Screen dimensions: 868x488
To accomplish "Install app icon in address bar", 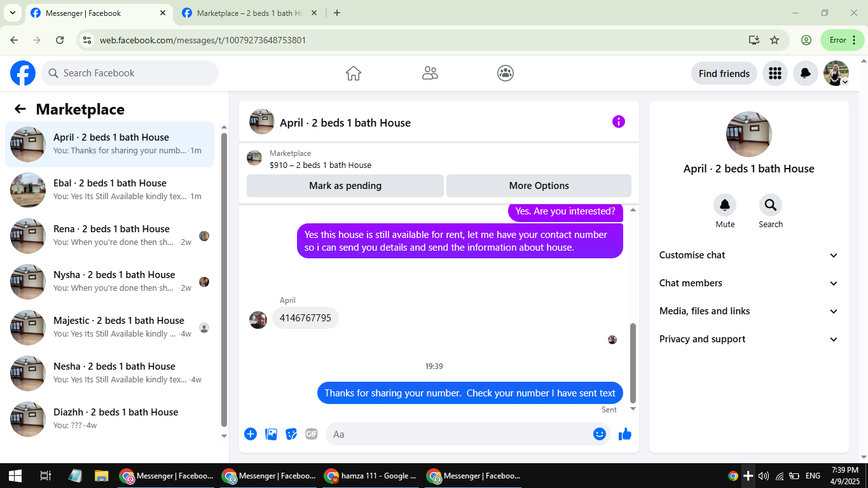I will (754, 40).
